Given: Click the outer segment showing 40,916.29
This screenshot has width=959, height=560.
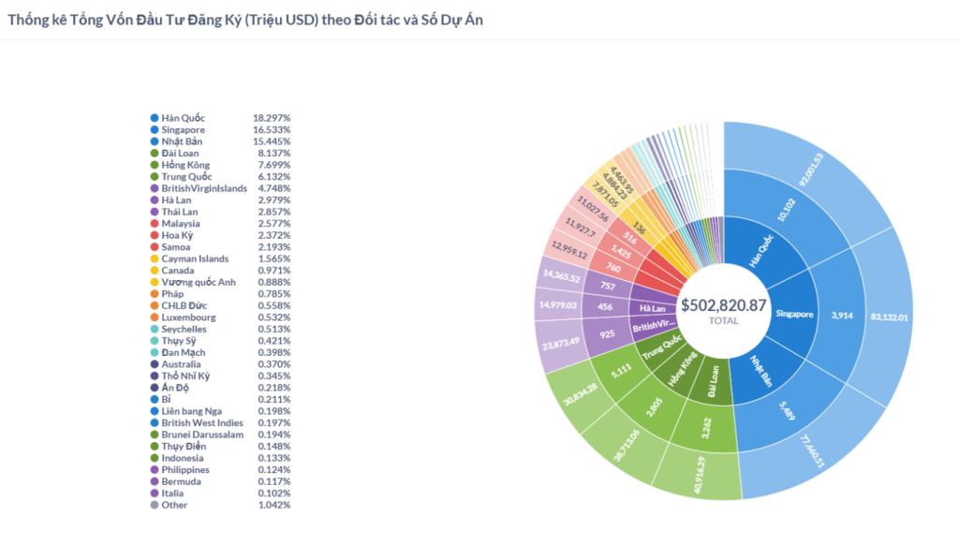Looking at the screenshot, I should [x=699, y=475].
